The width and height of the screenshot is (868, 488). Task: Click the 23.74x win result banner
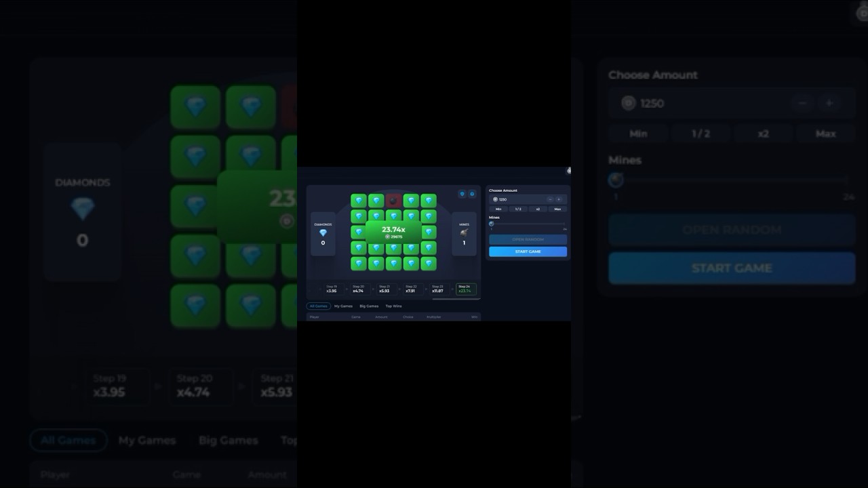[x=394, y=232]
